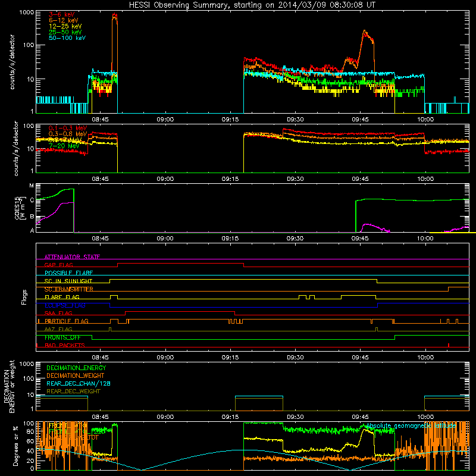
Task: Select the 50-100 keV legend label
Action: tap(67, 38)
